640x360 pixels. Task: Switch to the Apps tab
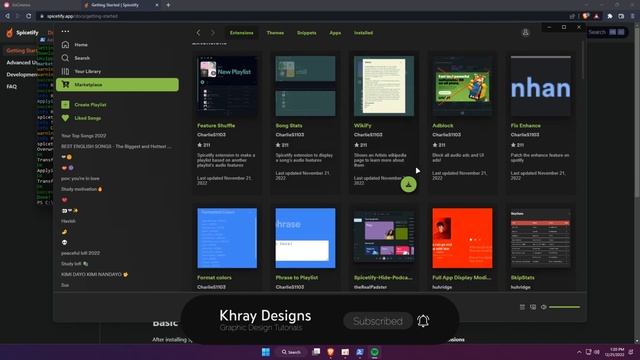point(335,33)
